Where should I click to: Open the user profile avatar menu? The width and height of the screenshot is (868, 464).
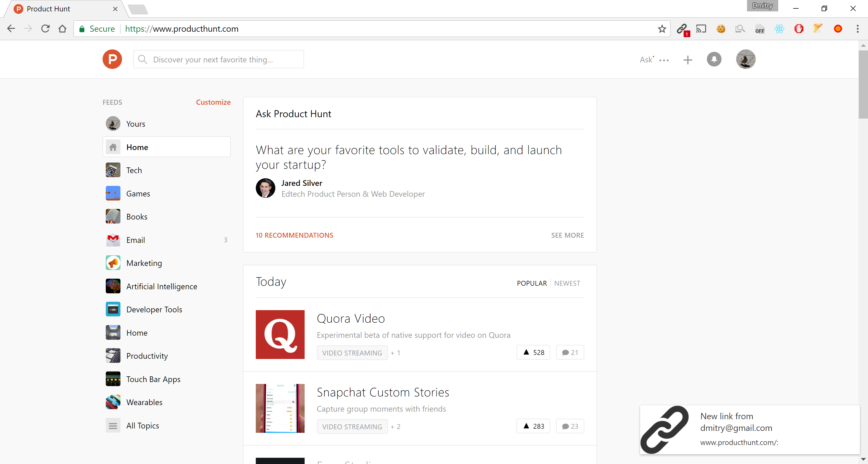[745, 59]
